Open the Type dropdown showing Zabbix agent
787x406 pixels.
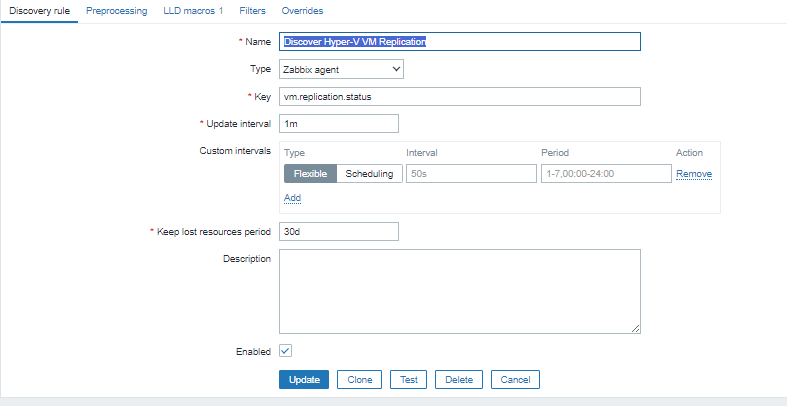point(341,69)
